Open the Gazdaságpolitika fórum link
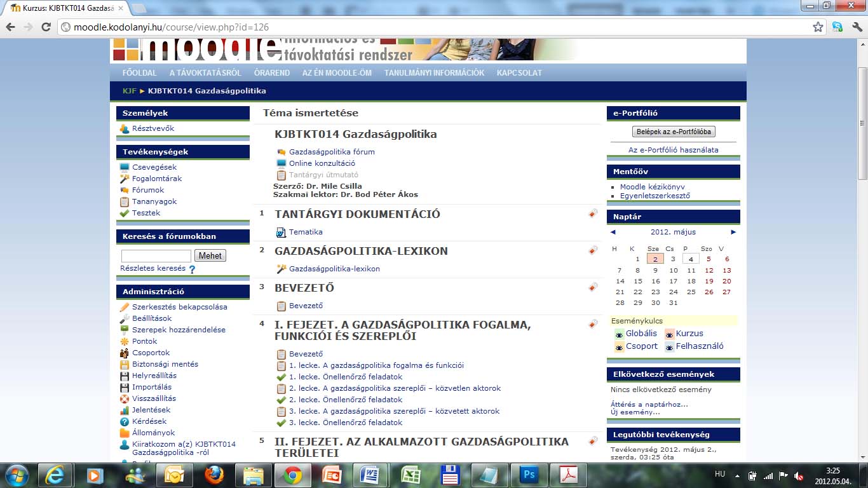The width and height of the screenshot is (868, 488). (332, 152)
